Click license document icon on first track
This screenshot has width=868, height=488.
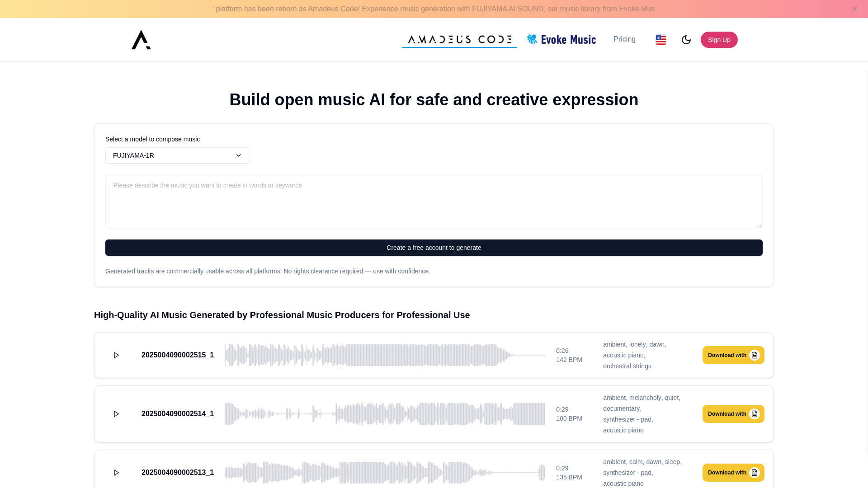point(754,355)
